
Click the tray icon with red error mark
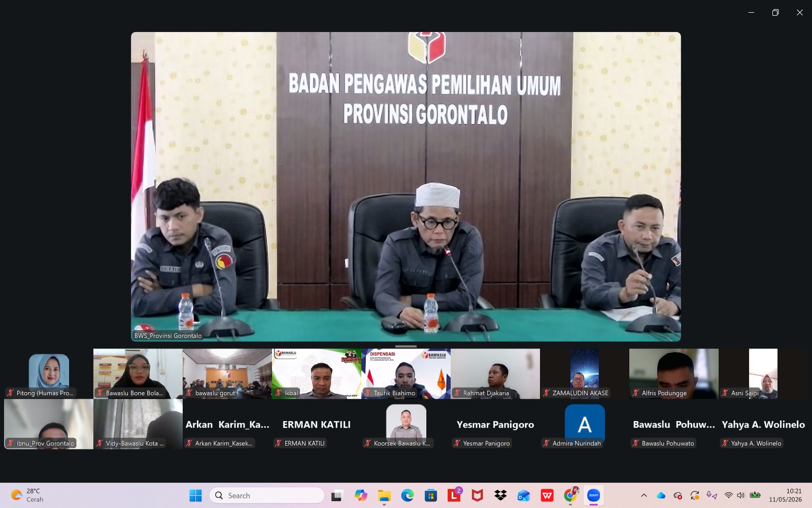pos(678,495)
